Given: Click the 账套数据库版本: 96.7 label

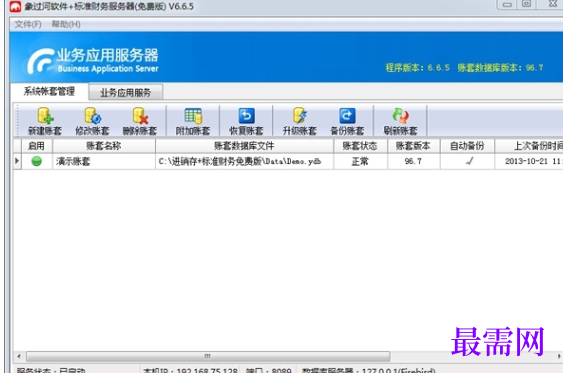Looking at the screenshot, I should pyautogui.click(x=500, y=67).
